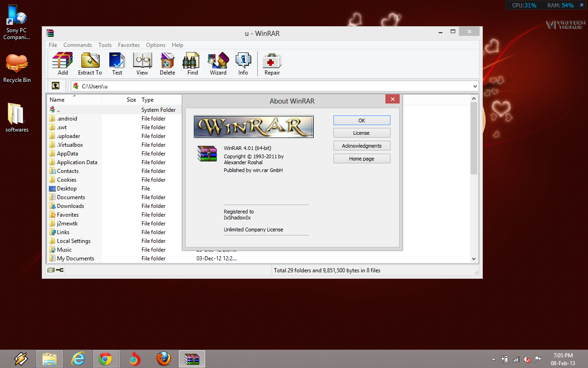Image resolution: width=588 pixels, height=368 pixels.
Task: Click the taskbar clock showing 7:05 PM
Action: pyautogui.click(x=563, y=359)
